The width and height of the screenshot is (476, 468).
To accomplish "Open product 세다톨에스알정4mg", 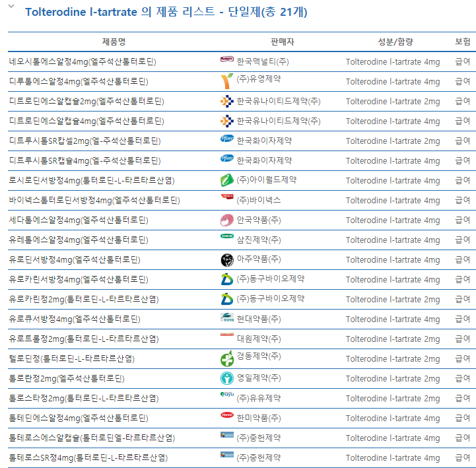I will click(79, 220).
